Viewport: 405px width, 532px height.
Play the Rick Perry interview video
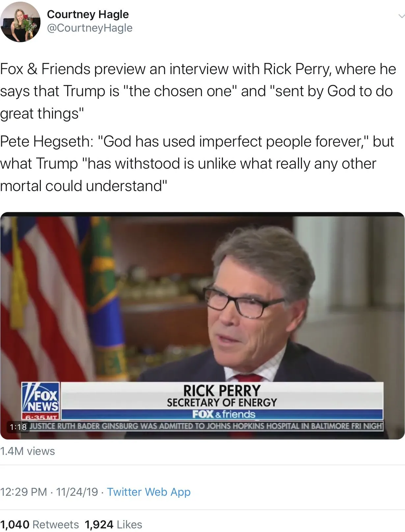click(202, 325)
